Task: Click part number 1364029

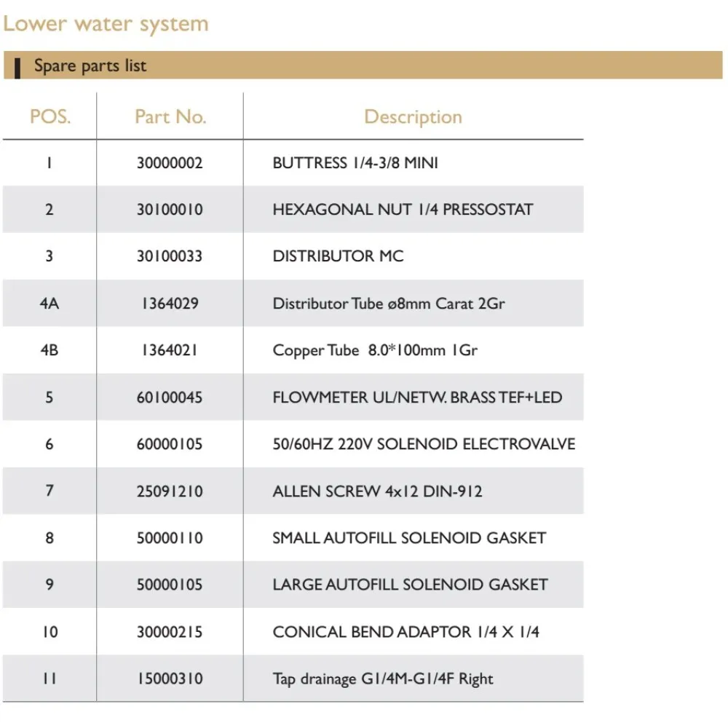Action: (x=170, y=304)
